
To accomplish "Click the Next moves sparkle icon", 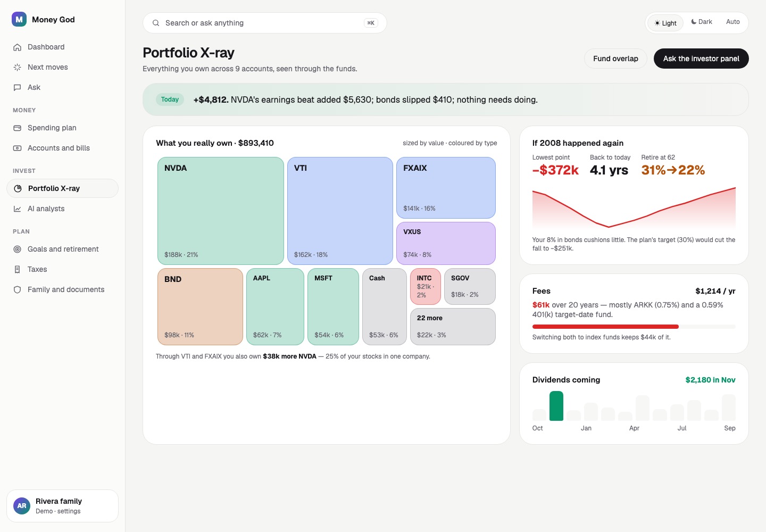I will [17, 67].
